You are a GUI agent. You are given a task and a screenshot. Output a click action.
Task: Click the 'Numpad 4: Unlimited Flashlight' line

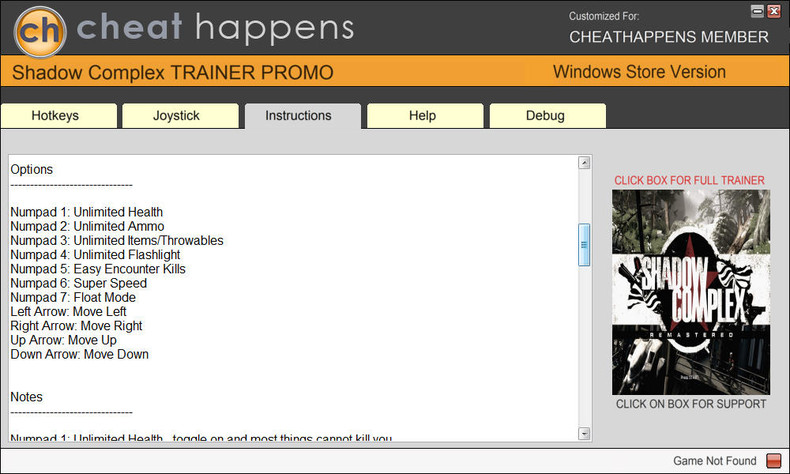95,255
